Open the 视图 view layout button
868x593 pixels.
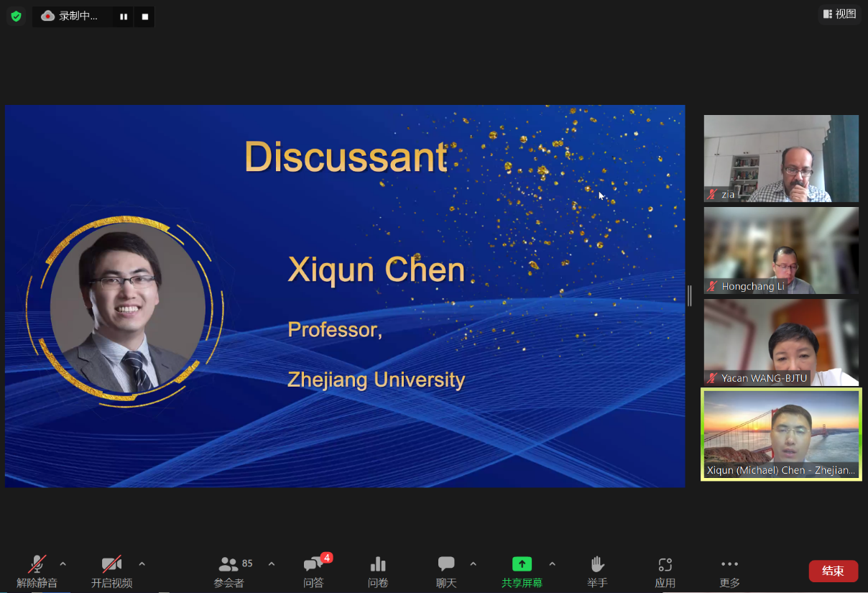[x=839, y=14]
